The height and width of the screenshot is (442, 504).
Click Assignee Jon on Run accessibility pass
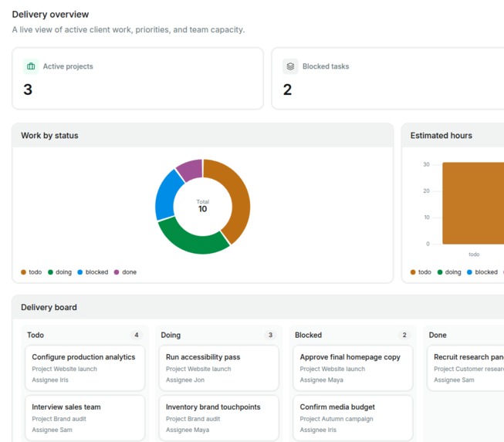coord(185,380)
